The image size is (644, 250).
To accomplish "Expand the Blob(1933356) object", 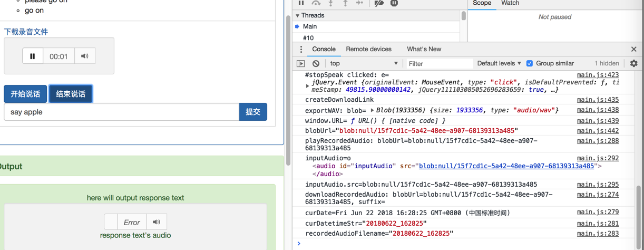I will (x=372, y=110).
